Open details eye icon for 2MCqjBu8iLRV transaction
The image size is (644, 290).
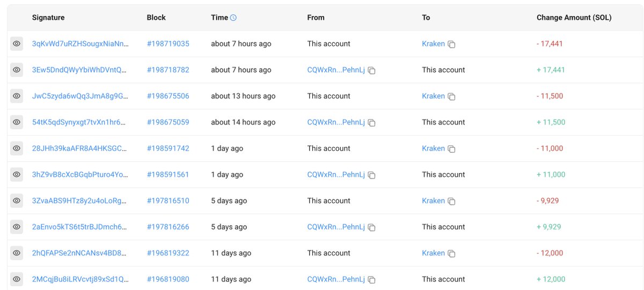click(17, 279)
